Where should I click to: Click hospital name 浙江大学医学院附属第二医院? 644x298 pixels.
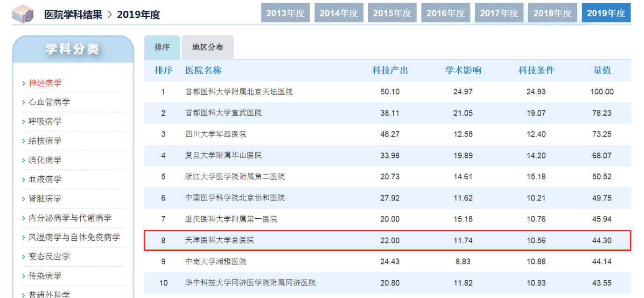235,177
